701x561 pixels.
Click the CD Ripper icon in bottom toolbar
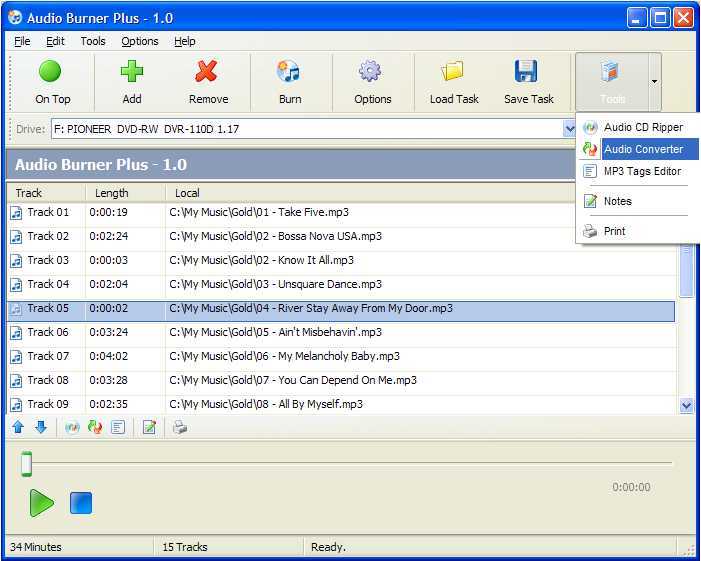click(72, 428)
